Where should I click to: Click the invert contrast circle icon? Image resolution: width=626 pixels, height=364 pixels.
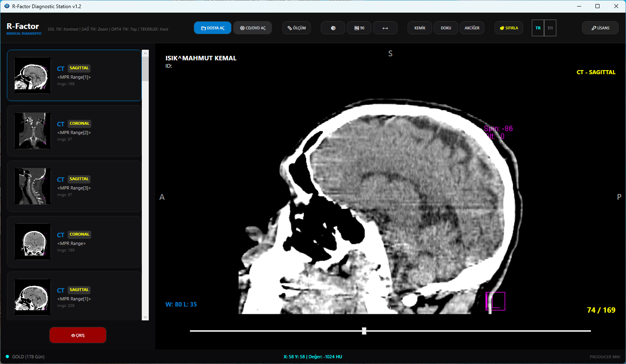tap(333, 28)
